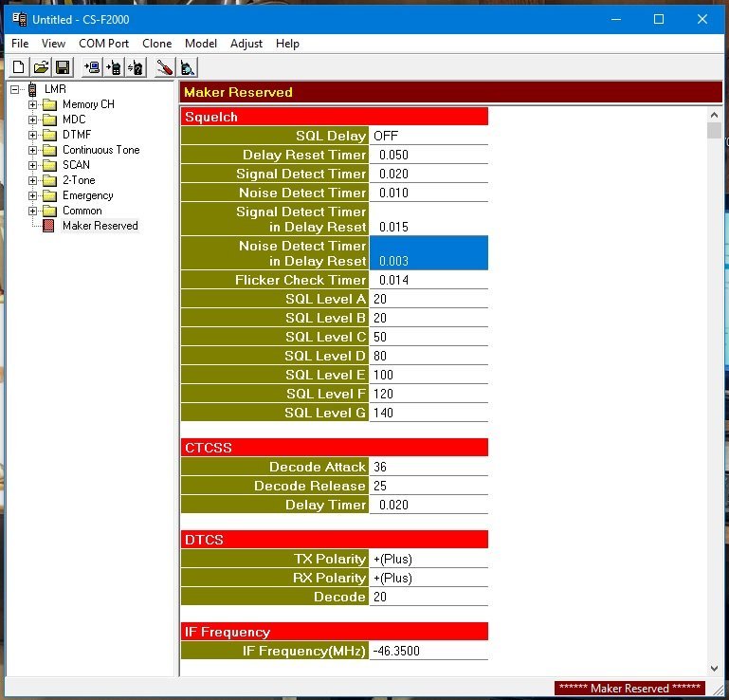Click the radio information toolbar icon

[x=136, y=67]
